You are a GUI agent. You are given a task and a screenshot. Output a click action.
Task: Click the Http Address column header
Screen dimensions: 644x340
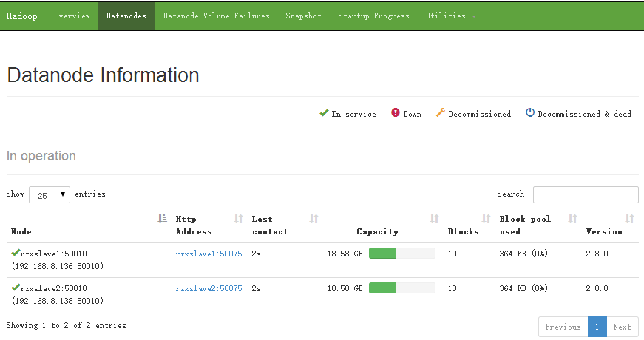click(194, 225)
